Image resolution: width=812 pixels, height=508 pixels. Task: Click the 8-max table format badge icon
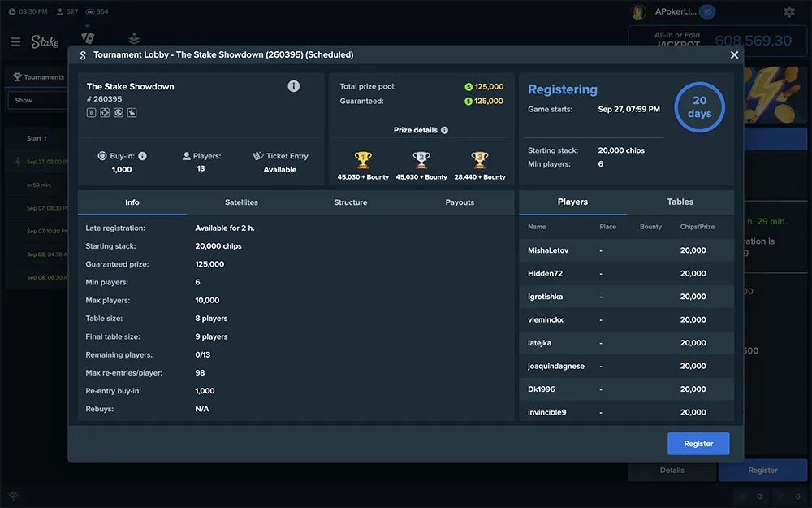91,112
